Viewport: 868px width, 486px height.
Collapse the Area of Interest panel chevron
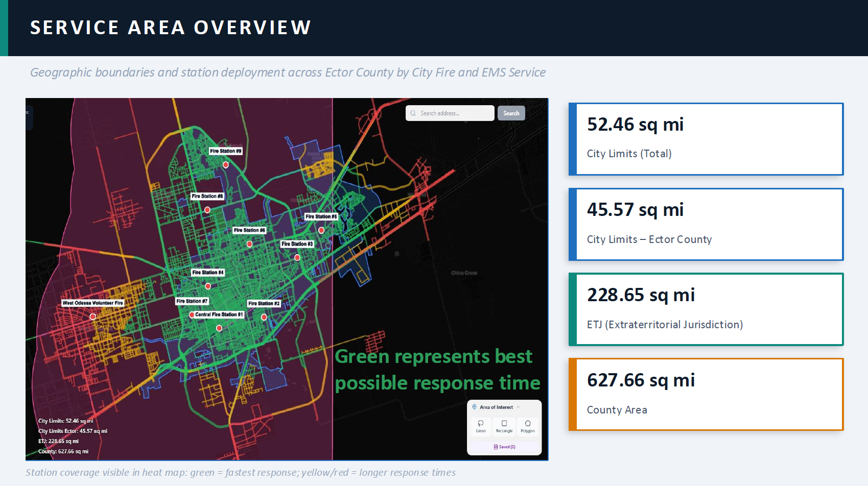(519, 407)
